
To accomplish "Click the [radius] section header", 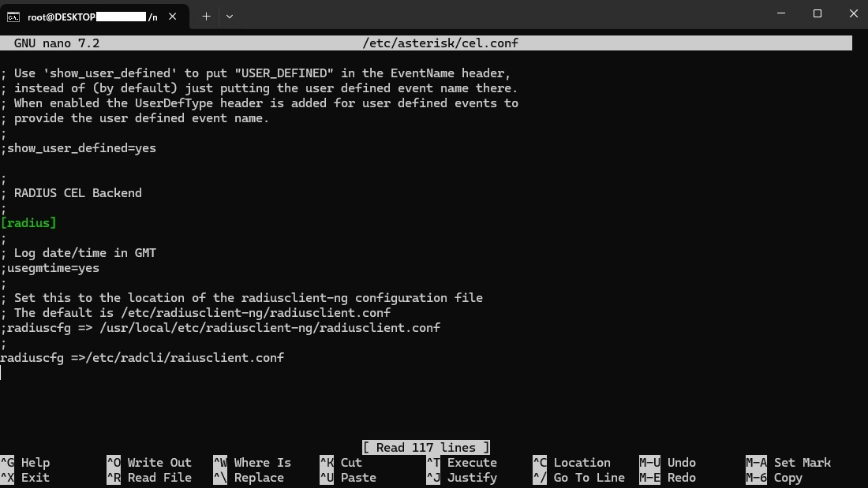I will pyautogui.click(x=28, y=223).
